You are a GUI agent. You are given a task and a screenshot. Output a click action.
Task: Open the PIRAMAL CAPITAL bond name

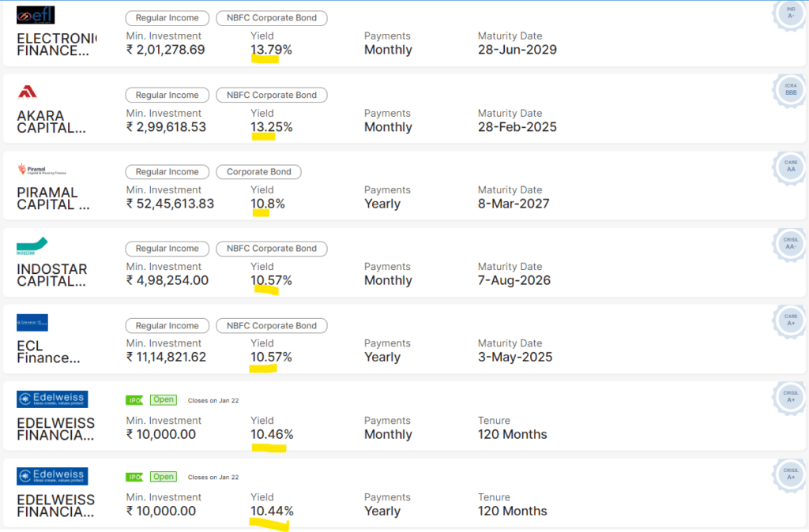[53, 198]
